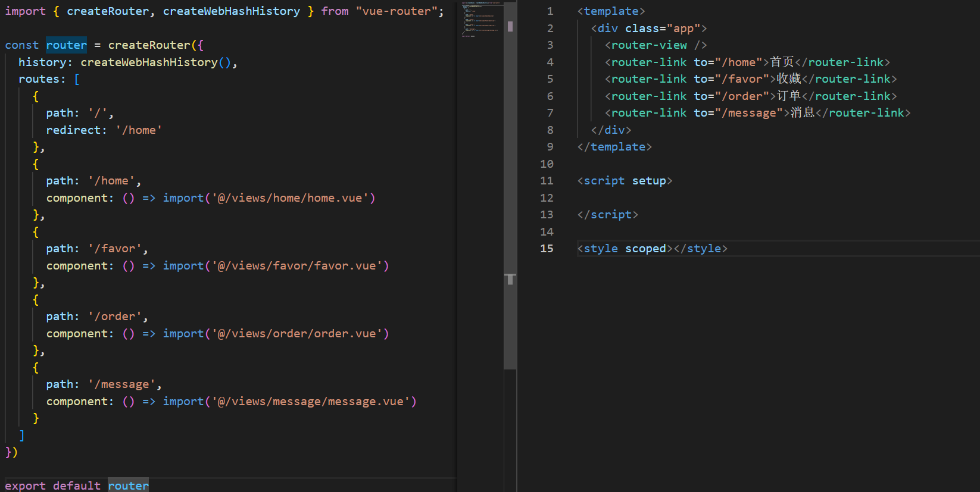
Task: Click the closing </div> tag
Action: 611,130
